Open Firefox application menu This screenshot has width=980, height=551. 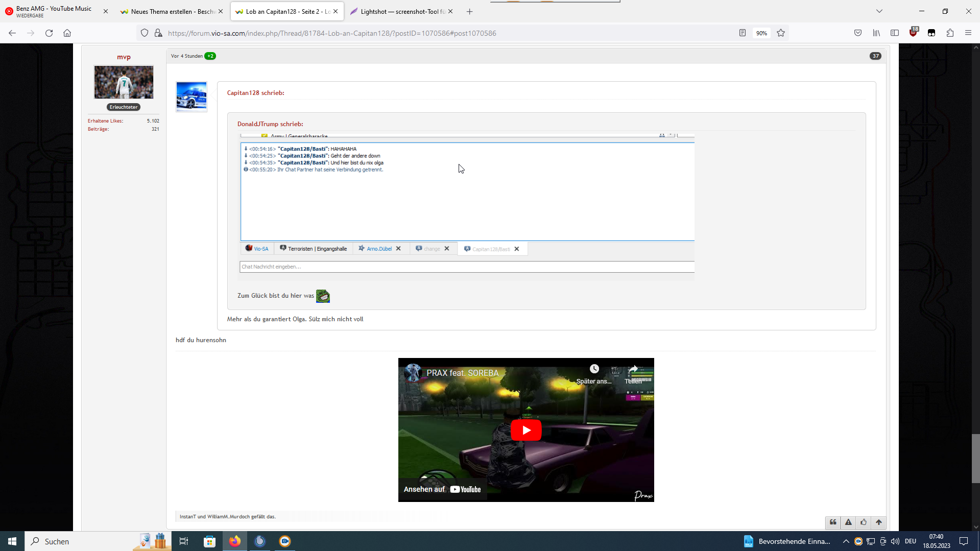tap(968, 33)
